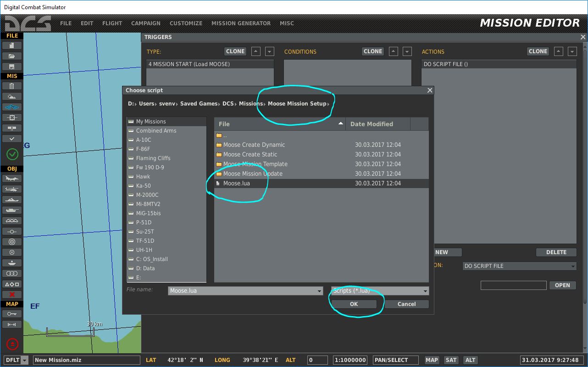Click the red X delete object icon
This screenshot has height=367, width=588.
[12, 295]
